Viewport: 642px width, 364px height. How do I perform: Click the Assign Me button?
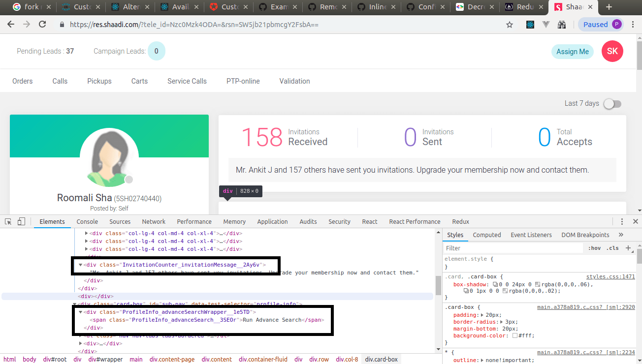(573, 52)
